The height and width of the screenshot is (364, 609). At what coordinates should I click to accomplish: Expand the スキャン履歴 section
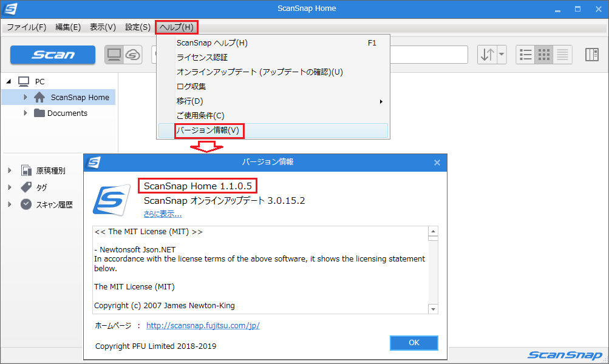10,204
